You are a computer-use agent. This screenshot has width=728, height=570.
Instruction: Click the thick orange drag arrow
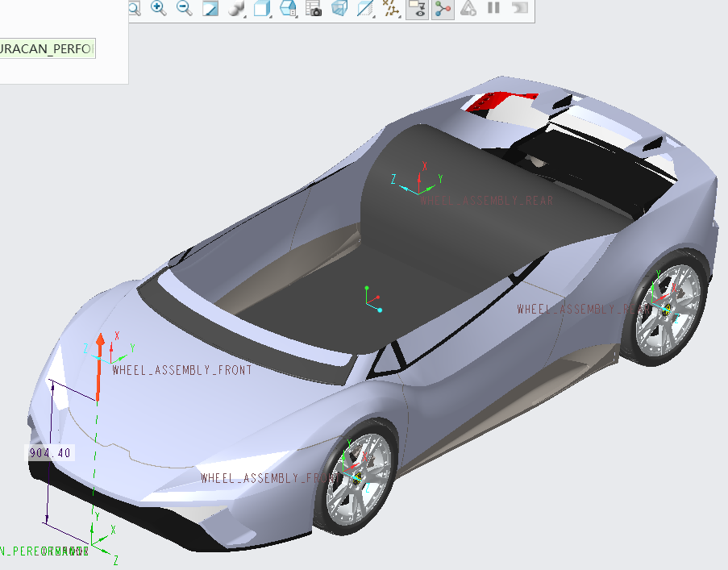(x=99, y=367)
